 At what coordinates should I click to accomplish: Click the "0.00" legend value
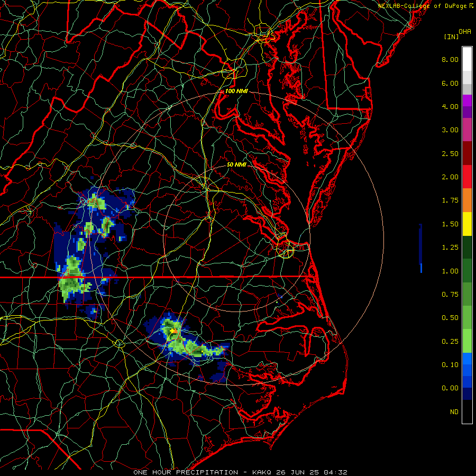point(450,388)
